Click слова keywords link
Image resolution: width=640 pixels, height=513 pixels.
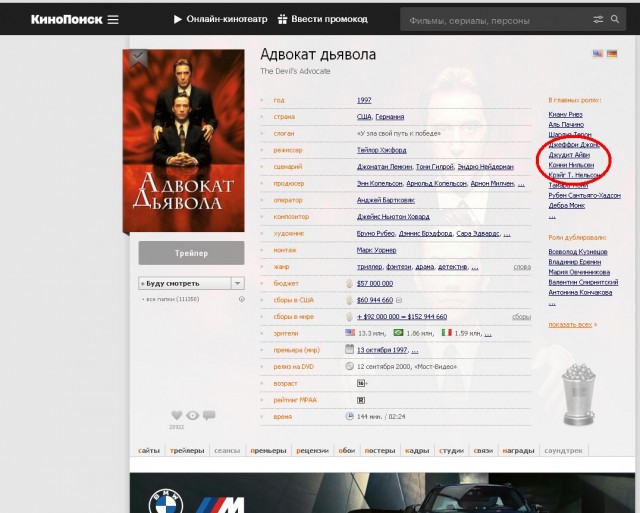[522, 267]
